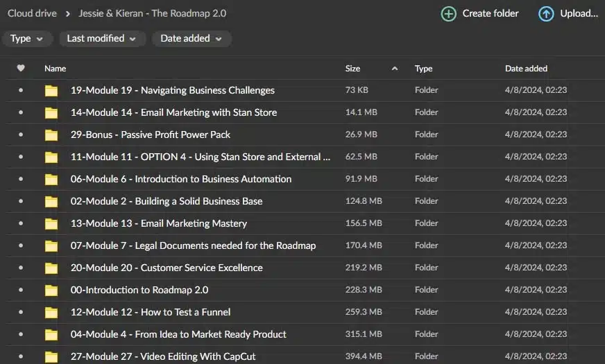Click folder icon for 19-Module 19 Navigating Business Challenges

pyautogui.click(x=51, y=91)
